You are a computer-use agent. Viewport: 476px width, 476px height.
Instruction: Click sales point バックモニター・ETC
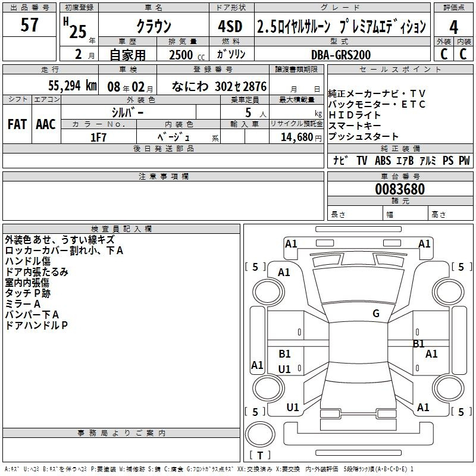coord(377,105)
